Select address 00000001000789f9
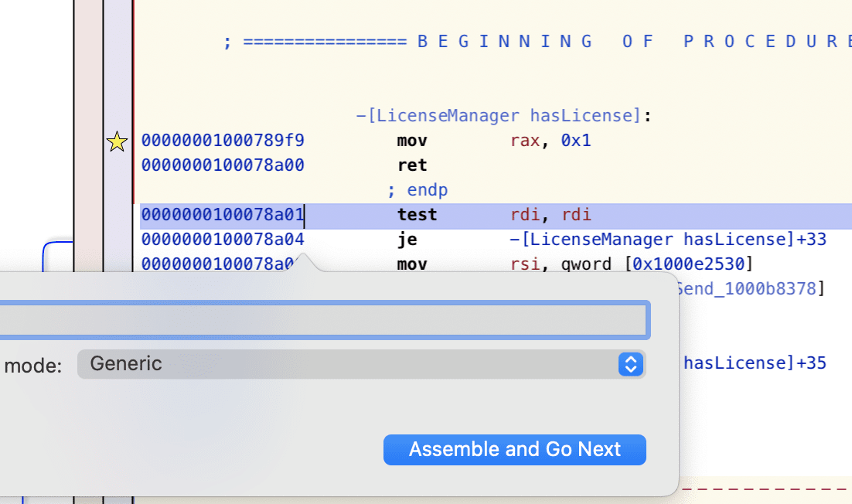852x504 pixels. click(x=223, y=141)
